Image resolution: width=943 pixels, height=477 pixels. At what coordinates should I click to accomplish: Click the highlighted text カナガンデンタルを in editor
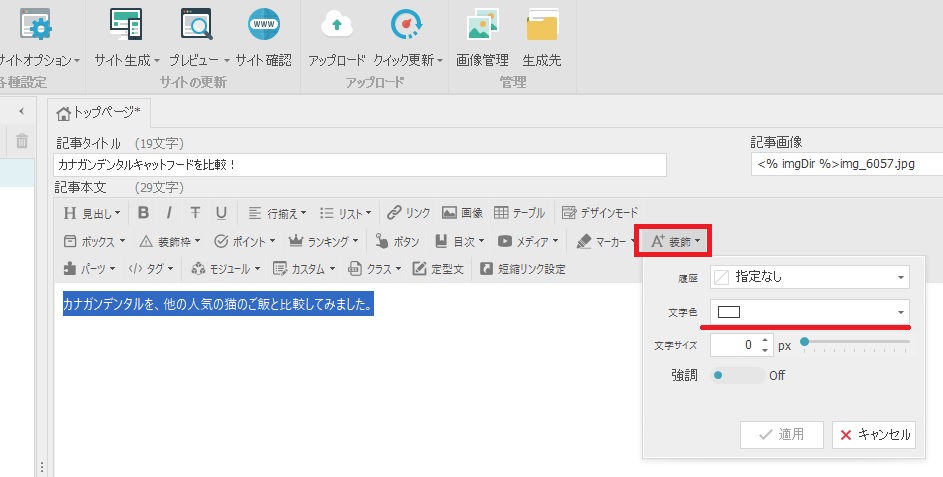click(103, 304)
